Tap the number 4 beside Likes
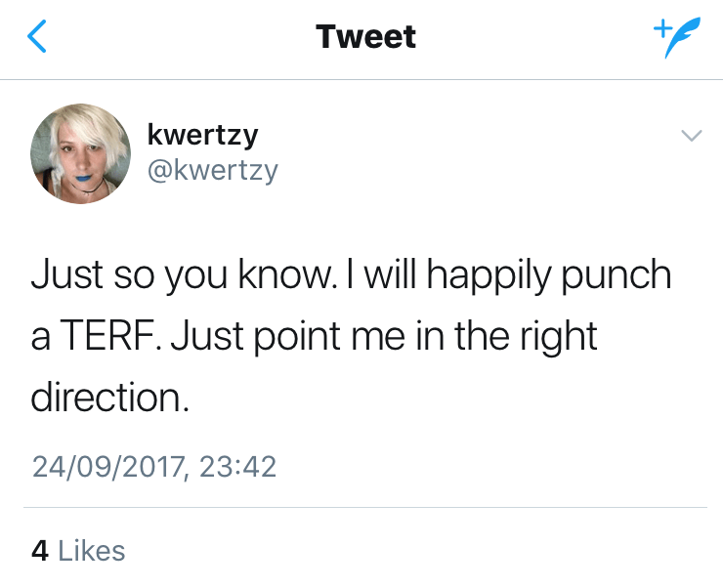This screenshot has height=588, width=723. [x=40, y=551]
